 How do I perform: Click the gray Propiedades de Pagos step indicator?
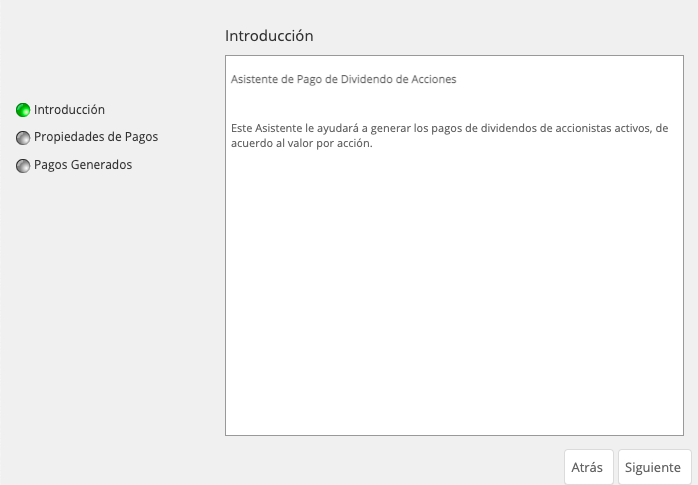click(x=23, y=138)
